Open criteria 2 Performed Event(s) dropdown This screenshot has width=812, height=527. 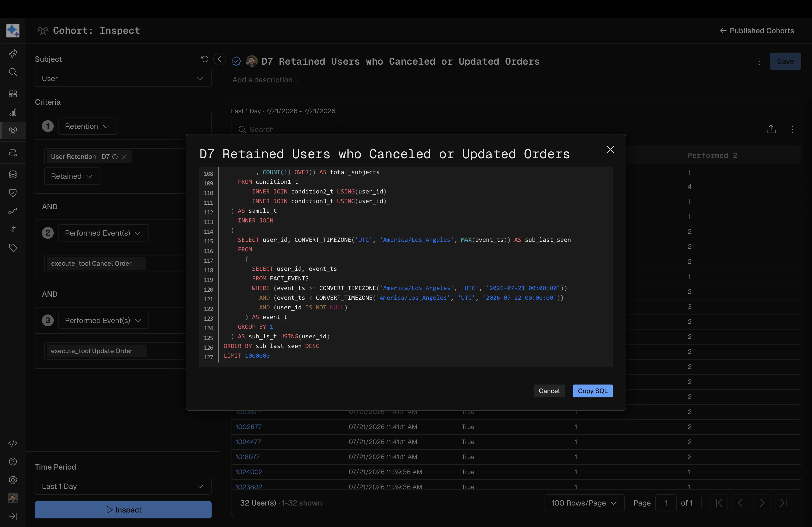103,233
